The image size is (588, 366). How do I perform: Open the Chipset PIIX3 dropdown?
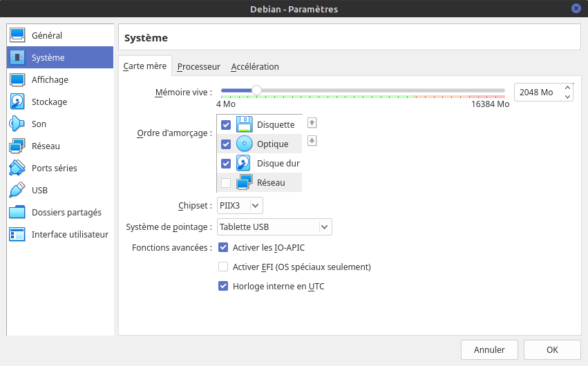click(240, 205)
